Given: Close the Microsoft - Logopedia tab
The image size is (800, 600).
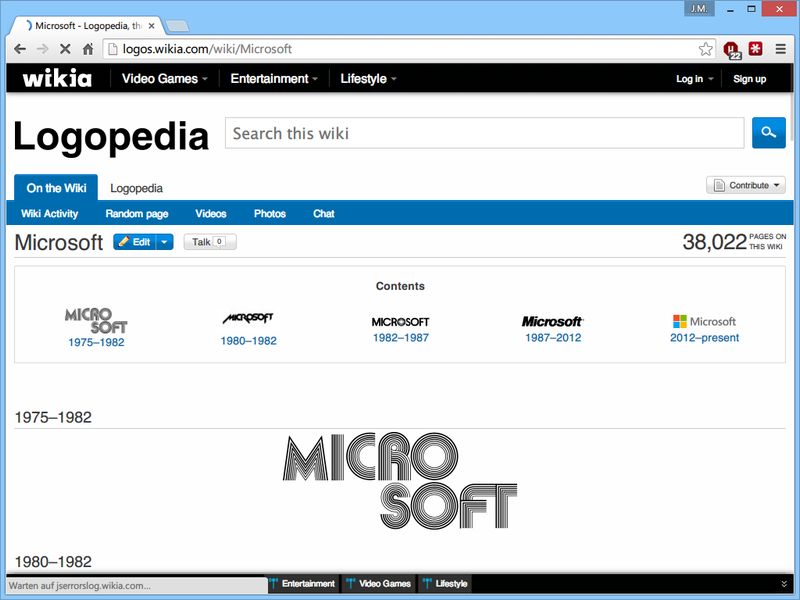Looking at the screenshot, I should 152,26.
